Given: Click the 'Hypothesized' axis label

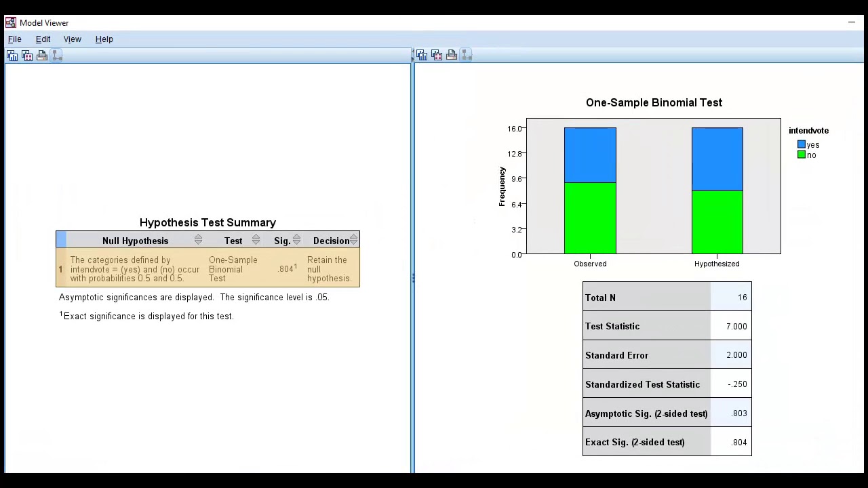Looking at the screenshot, I should [x=717, y=264].
